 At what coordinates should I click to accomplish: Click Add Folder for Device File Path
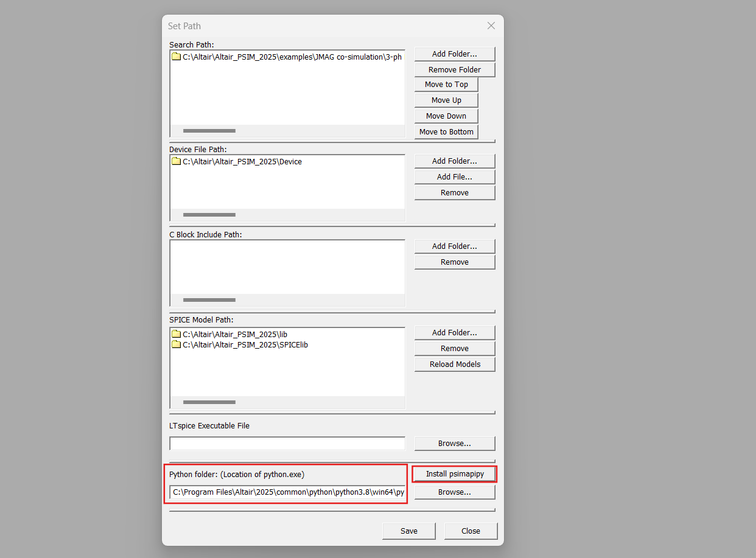[455, 161]
